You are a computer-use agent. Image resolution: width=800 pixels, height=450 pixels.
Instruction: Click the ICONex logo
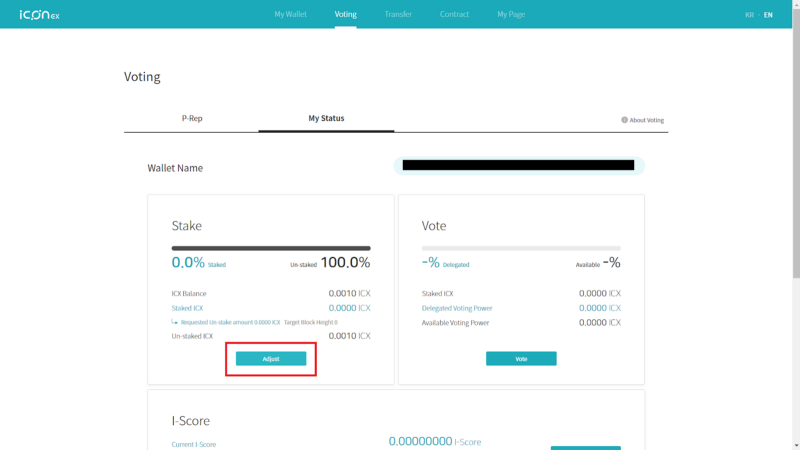(x=39, y=15)
